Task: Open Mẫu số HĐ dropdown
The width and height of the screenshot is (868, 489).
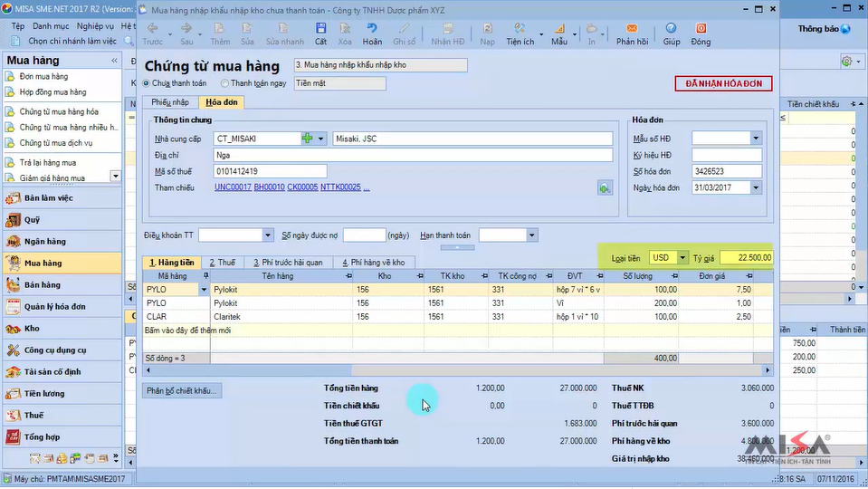Action: (756, 139)
